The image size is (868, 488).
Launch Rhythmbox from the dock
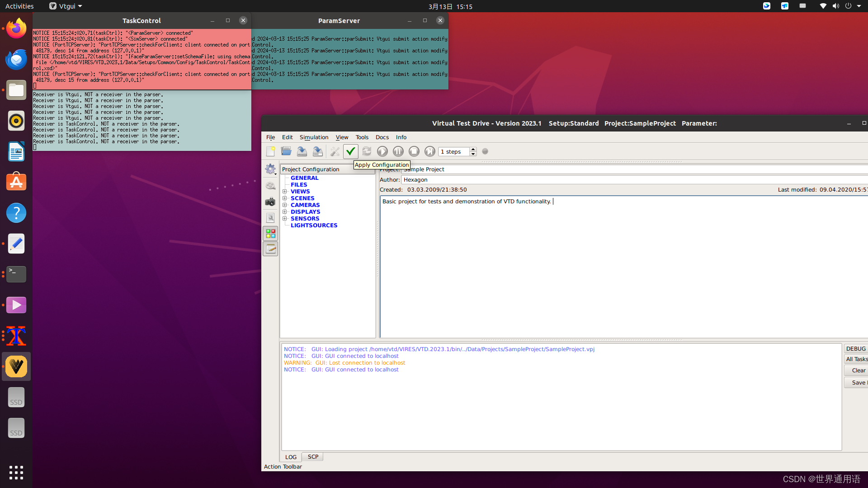tap(16, 121)
